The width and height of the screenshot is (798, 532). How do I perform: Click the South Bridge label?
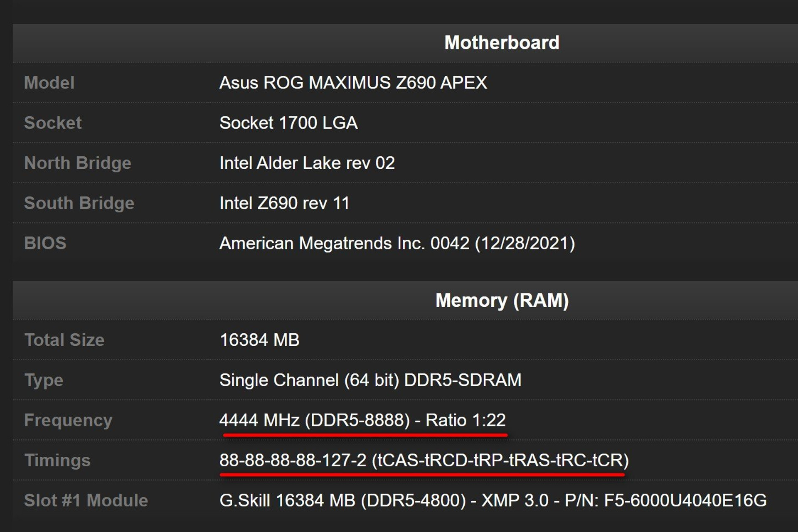79,203
